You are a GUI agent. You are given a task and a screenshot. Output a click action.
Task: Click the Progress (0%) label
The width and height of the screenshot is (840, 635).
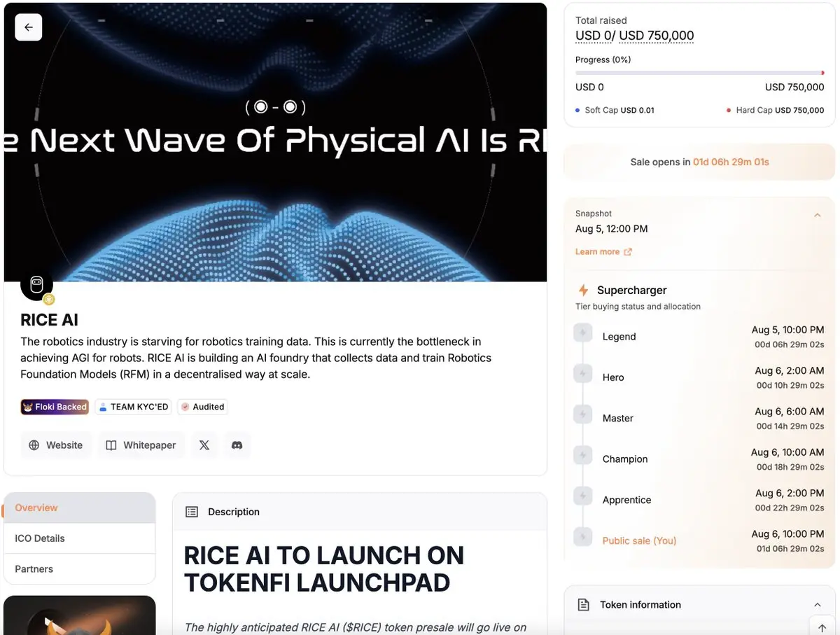pyautogui.click(x=603, y=60)
